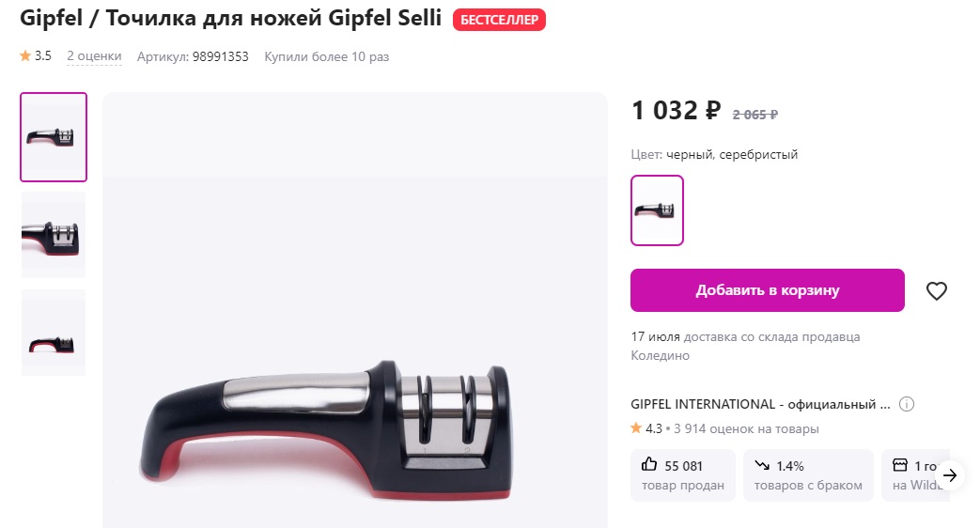This screenshot has width=980, height=528.
Task: Click Добавить в корзину button
Action: 768,290
